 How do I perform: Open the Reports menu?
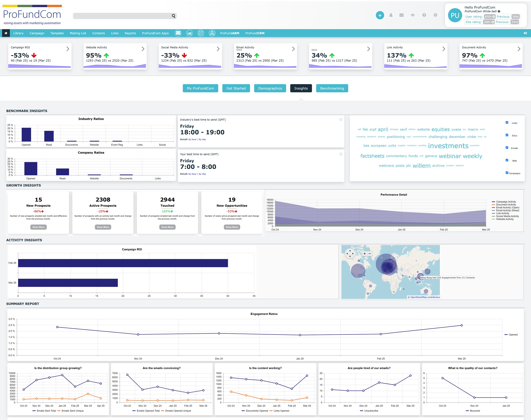(130, 33)
